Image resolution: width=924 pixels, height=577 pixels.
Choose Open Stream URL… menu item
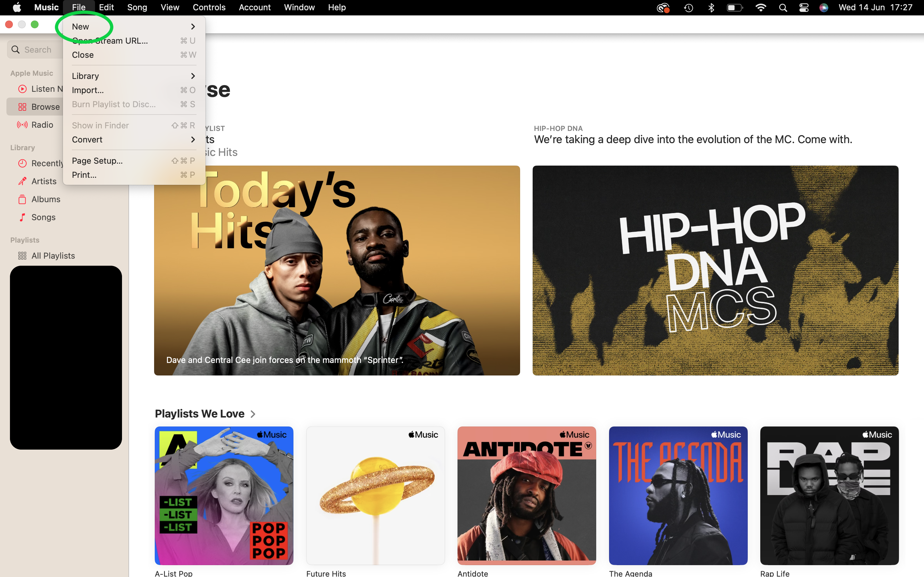(134, 41)
